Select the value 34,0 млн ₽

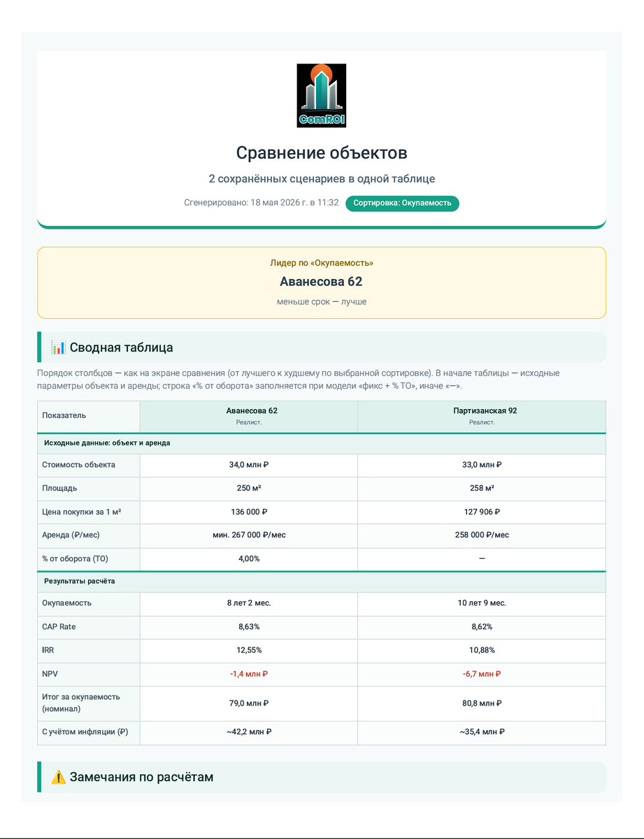249,465
